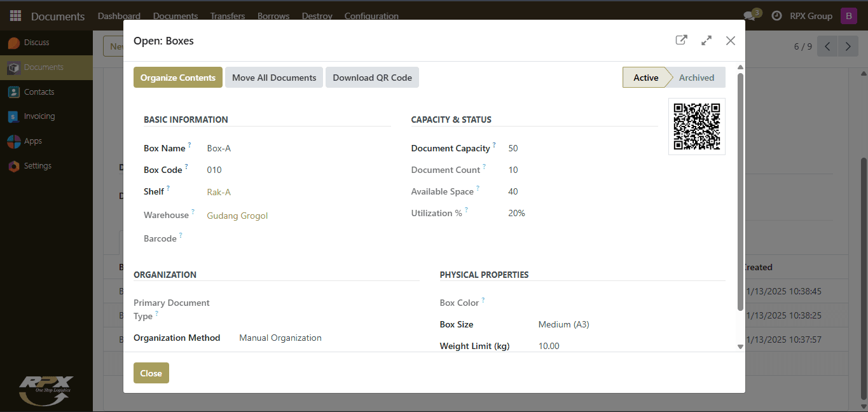Open the record in a new view
Screen dimensions: 868x412
click(681, 40)
